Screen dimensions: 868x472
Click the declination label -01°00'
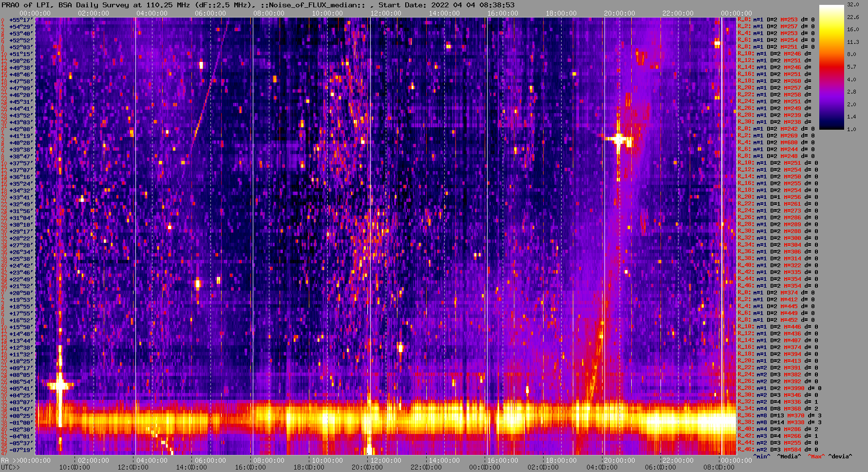coord(20,422)
